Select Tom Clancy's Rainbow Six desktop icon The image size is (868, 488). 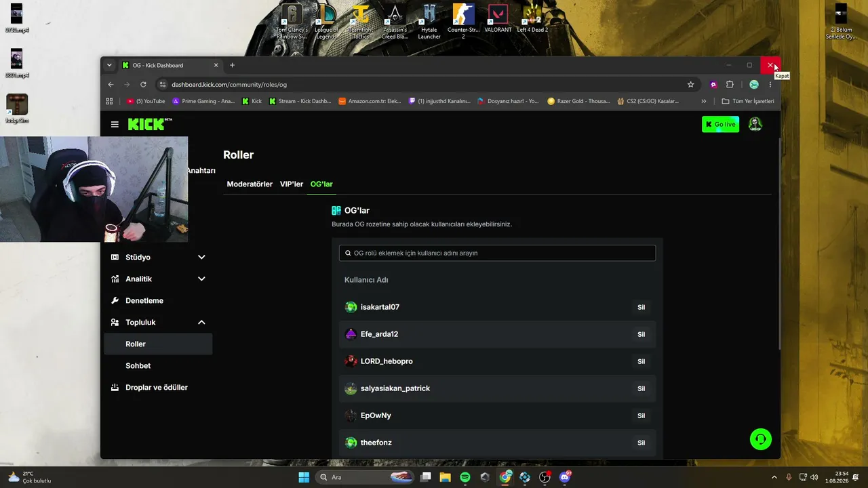pyautogui.click(x=292, y=21)
